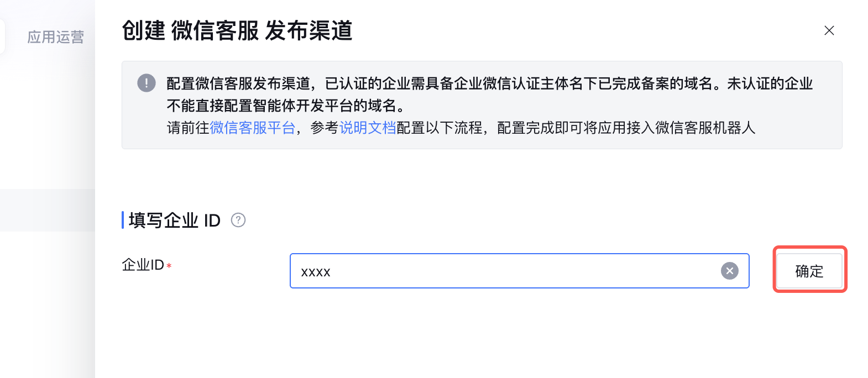Open the 微信客服平台 link
Image resolution: width=868 pixels, height=378 pixels.
(x=253, y=128)
